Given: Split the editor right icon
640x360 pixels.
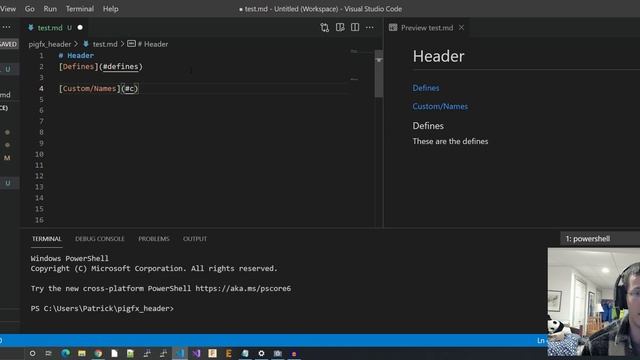Looking at the screenshot, I should pyautogui.click(x=355, y=27).
